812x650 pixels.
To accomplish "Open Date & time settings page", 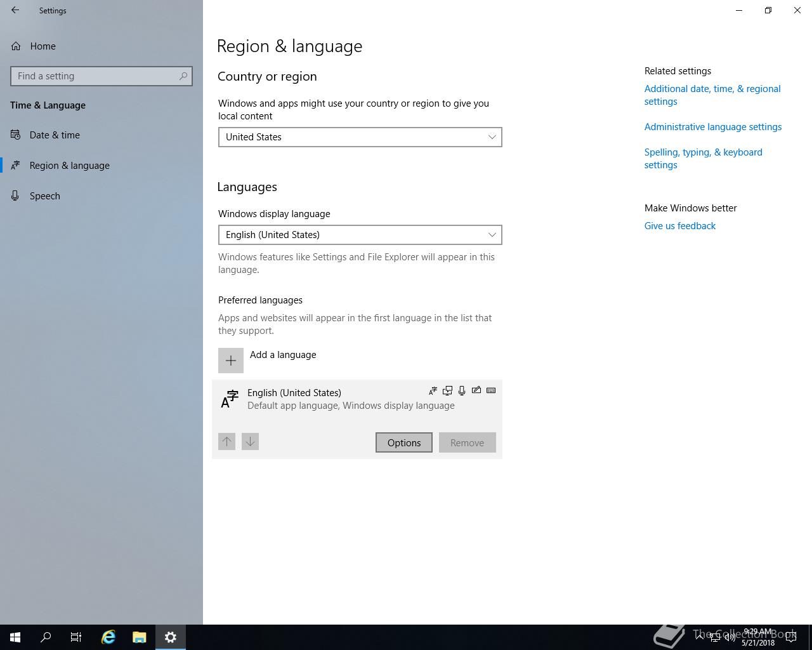I will coord(101,135).
